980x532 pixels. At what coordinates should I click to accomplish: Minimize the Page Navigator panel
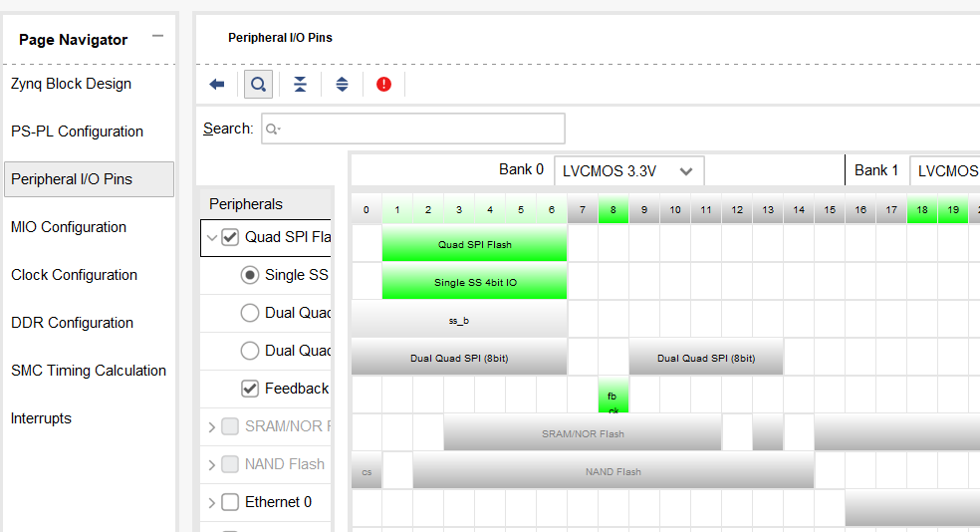[157, 36]
